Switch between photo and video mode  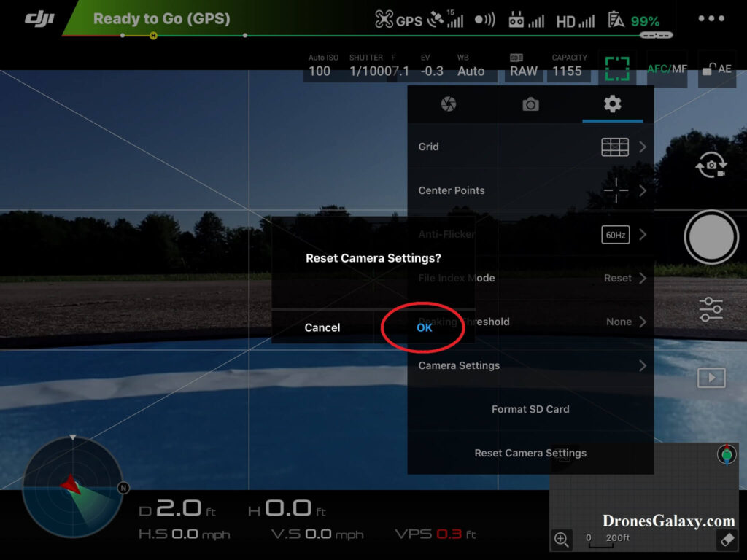point(711,166)
